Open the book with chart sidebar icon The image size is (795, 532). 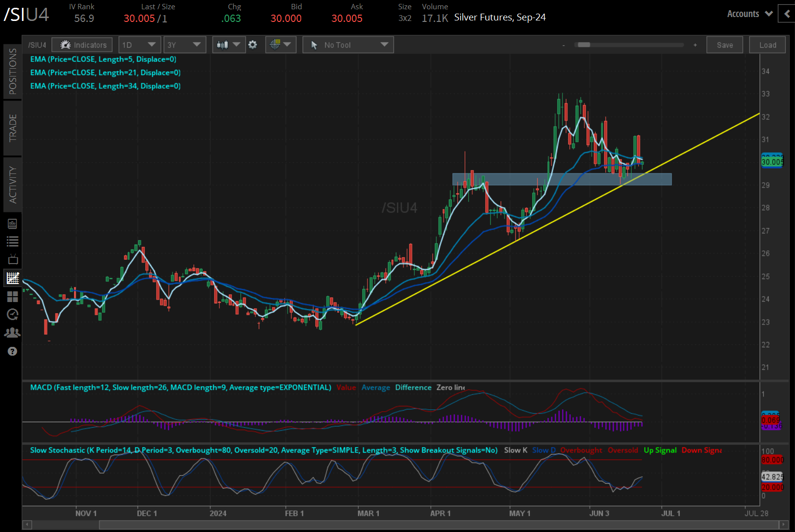(13, 224)
